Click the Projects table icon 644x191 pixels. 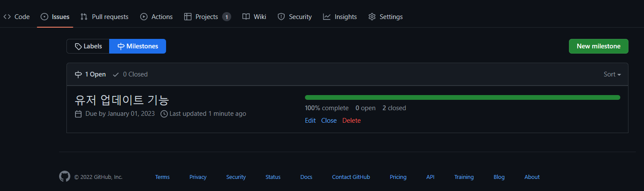pyautogui.click(x=188, y=17)
